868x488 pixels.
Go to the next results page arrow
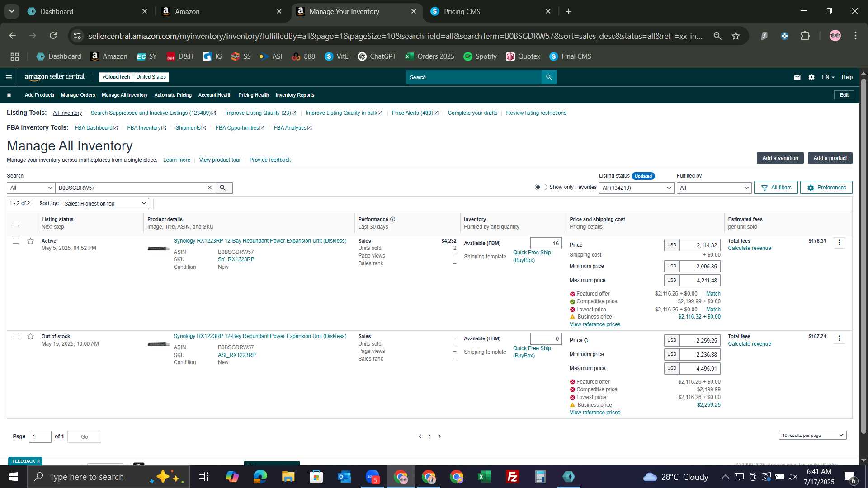click(x=439, y=436)
